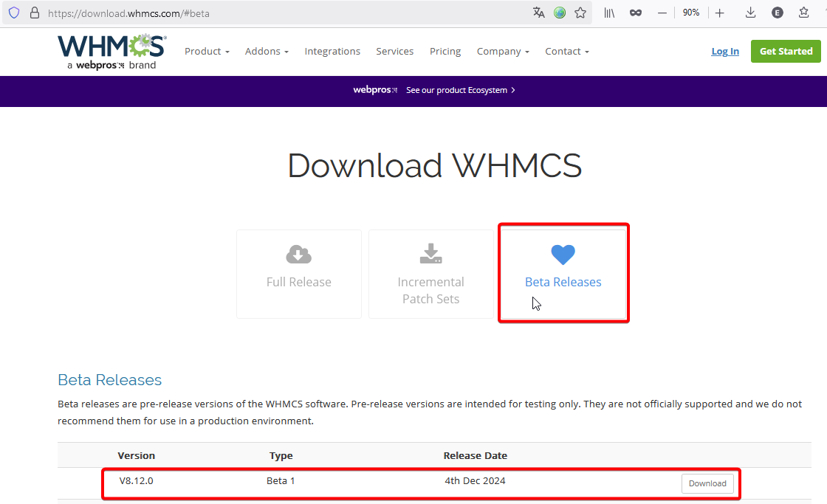Click the 4th Dec 2024 date cell

(x=475, y=481)
